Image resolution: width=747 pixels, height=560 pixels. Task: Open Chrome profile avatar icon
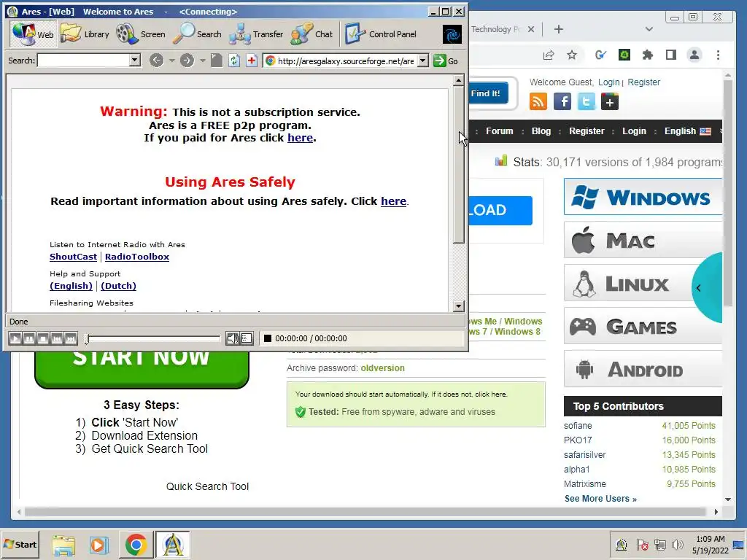[694, 55]
